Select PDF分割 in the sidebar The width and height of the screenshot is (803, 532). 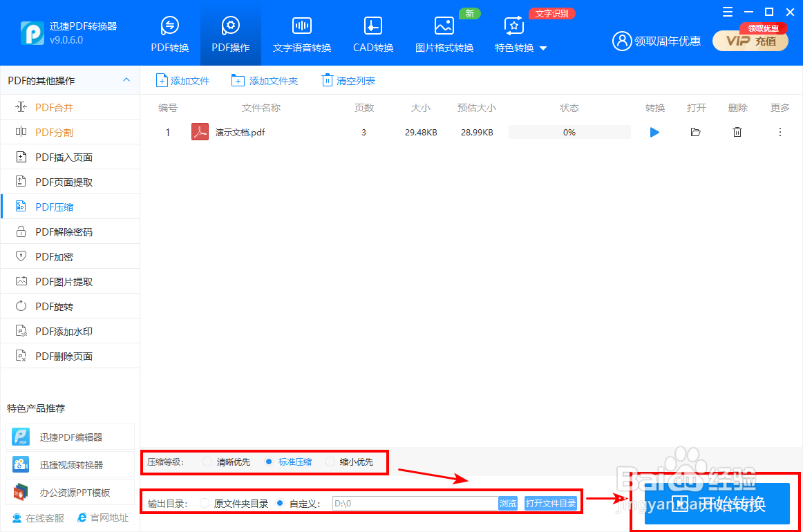[70, 132]
